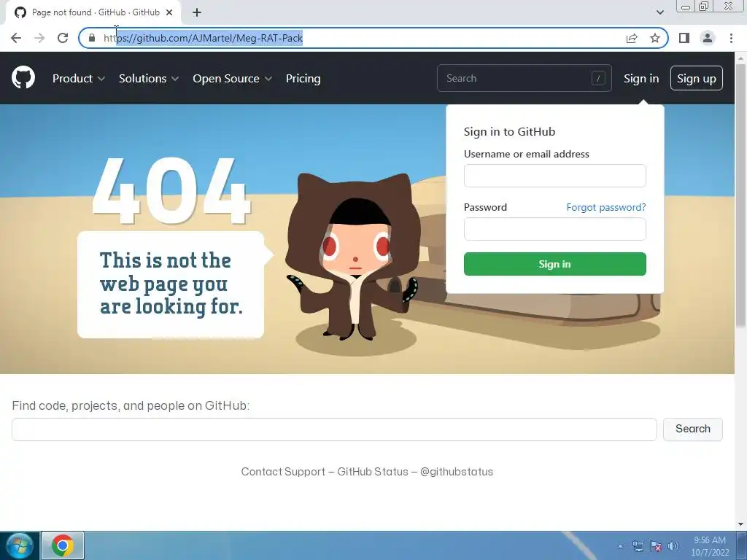Image resolution: width=747 pixels, height=560 pixels.
Task: Click the browser forward arrow
Action: (39, 38)
